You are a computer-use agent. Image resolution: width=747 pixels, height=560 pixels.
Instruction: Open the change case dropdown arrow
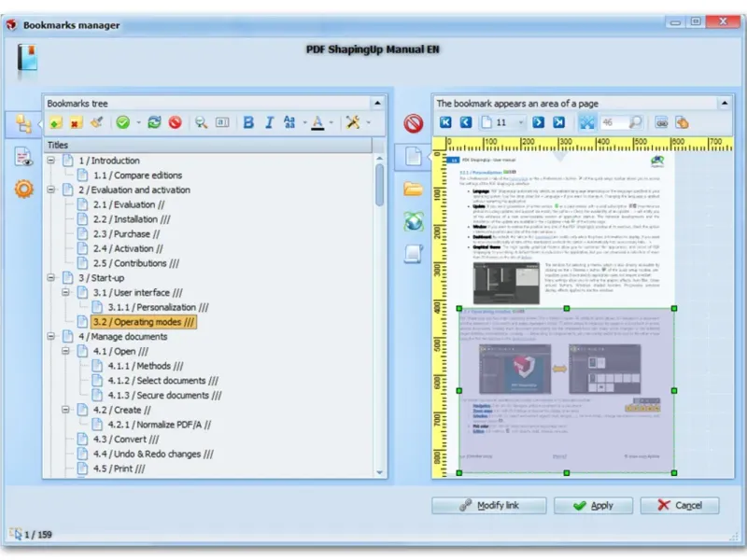[304, 123]
